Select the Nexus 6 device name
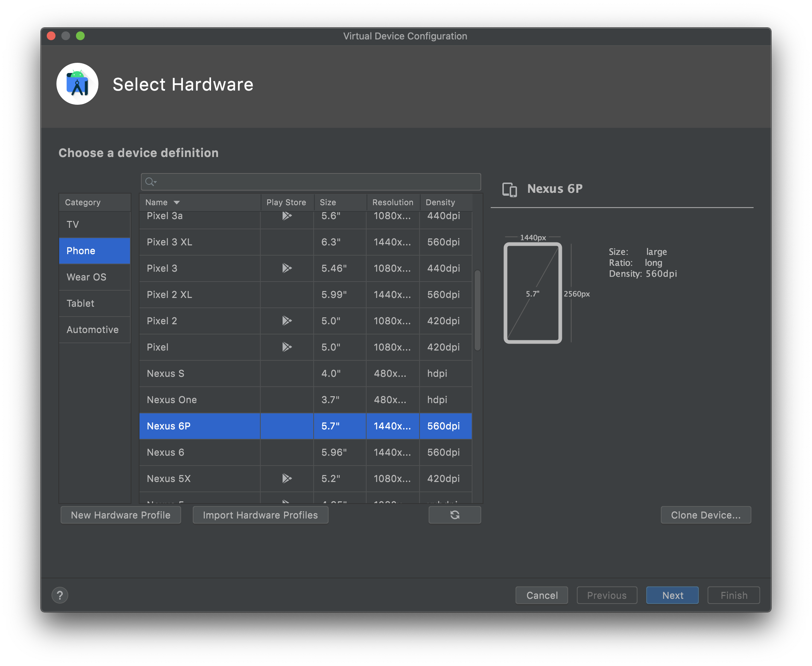 (x=165, y=452)
